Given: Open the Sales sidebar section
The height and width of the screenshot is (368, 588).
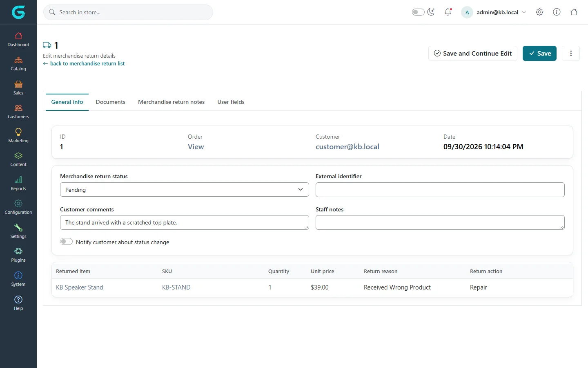Looking at the screenshot, I should [18, 88].
